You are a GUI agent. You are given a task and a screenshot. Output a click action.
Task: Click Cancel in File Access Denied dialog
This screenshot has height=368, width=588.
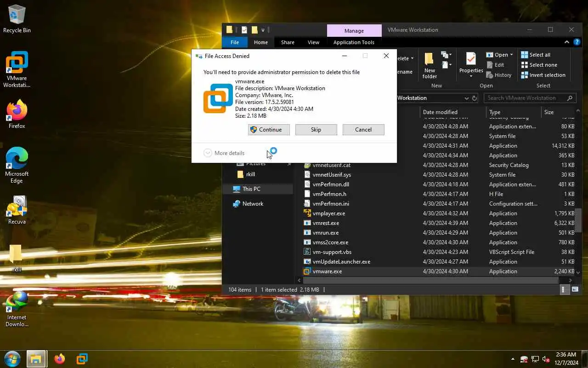click(x=363, y=130)
